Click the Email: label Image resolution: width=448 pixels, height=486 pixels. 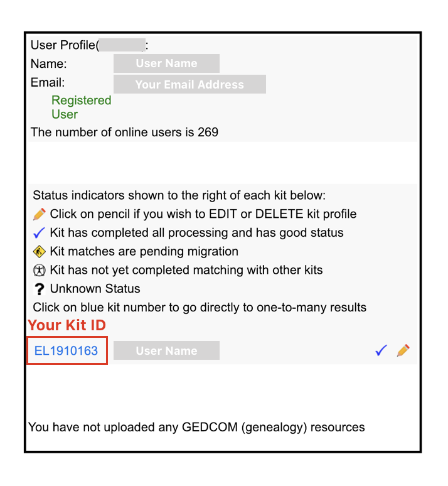(48, 82)
